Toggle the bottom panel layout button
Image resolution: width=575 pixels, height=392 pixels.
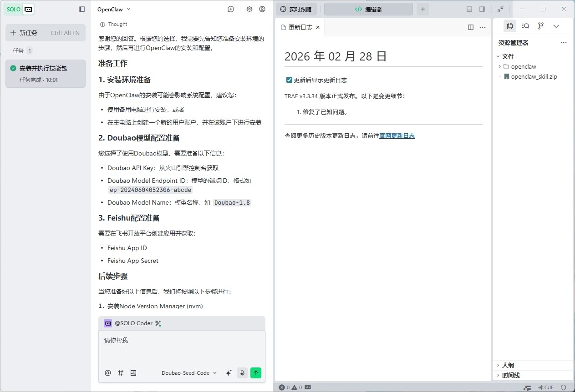[469, 9]
